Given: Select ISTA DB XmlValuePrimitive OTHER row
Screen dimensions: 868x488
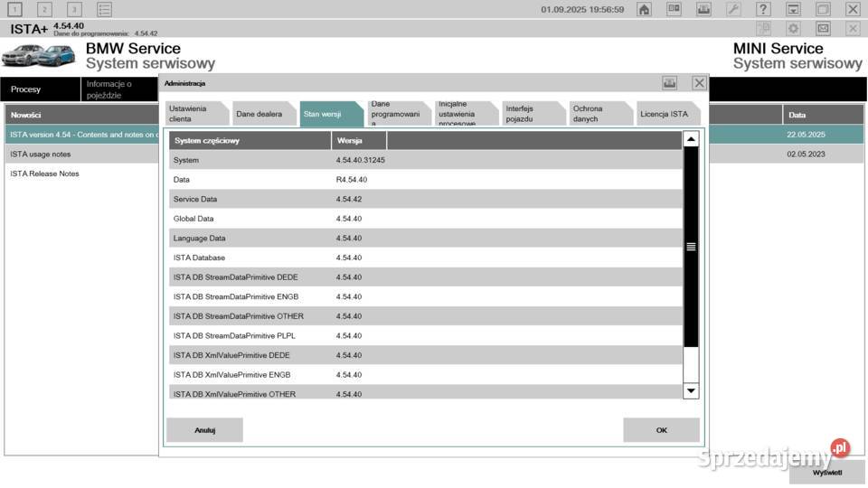Looking at the screenshot, I should coord(425,392).
